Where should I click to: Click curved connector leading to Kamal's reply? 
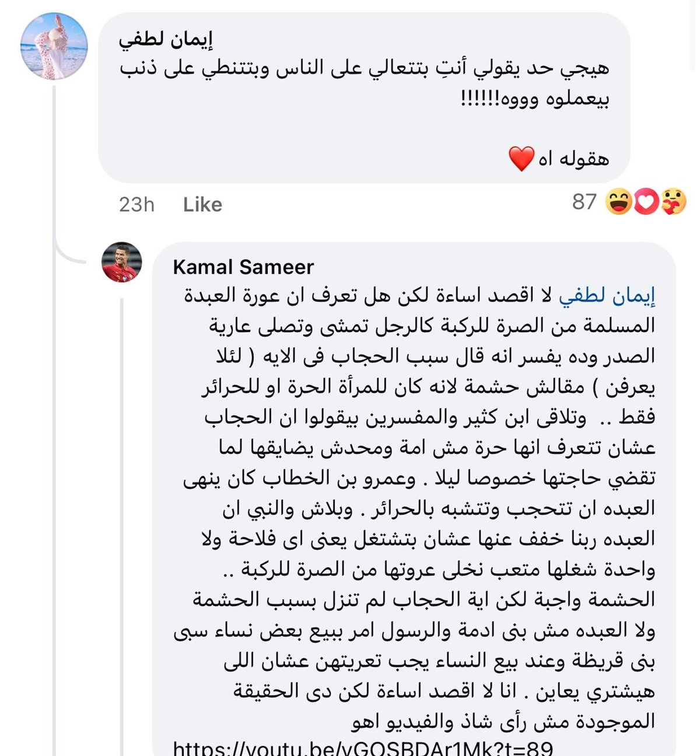[69, 252]
